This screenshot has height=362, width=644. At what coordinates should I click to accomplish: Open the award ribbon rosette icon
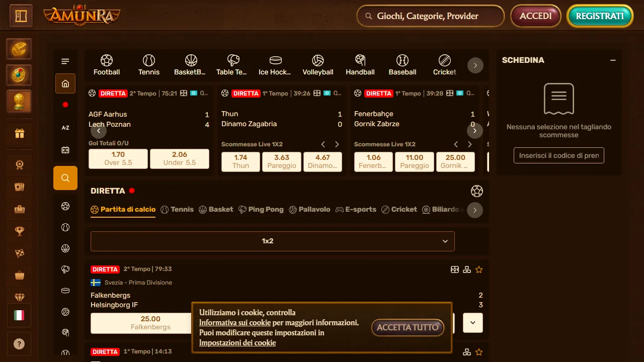pyautogui.click(x=19, y=164)
